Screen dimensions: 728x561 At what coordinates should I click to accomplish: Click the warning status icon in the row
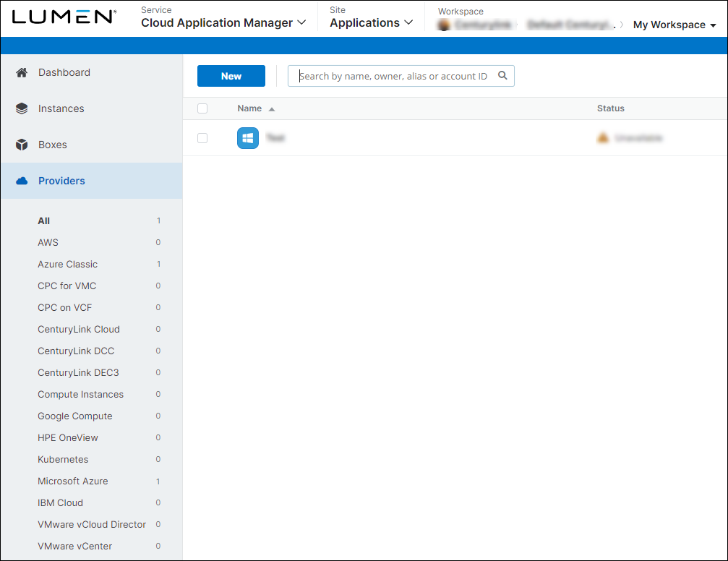tap(603, 138)
